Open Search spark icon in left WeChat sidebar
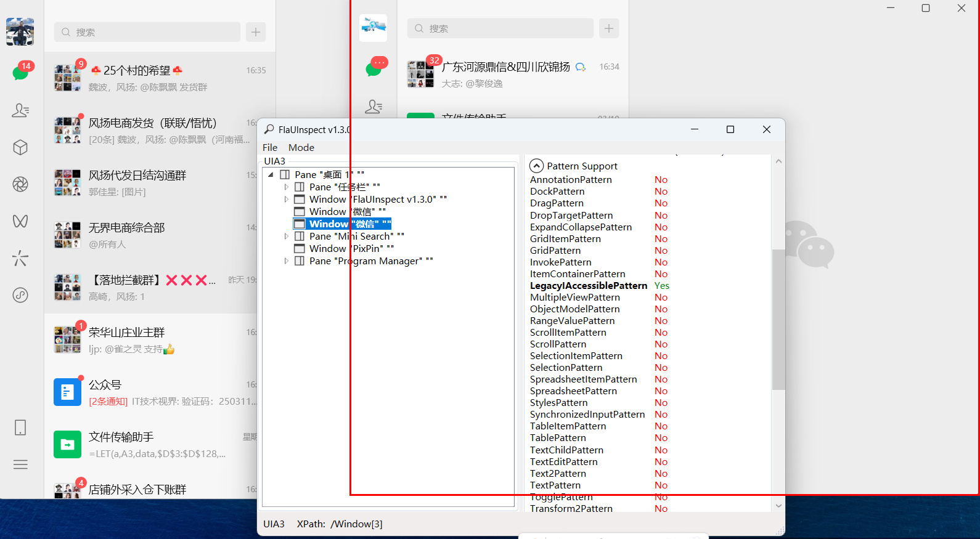 coord(20,258)
